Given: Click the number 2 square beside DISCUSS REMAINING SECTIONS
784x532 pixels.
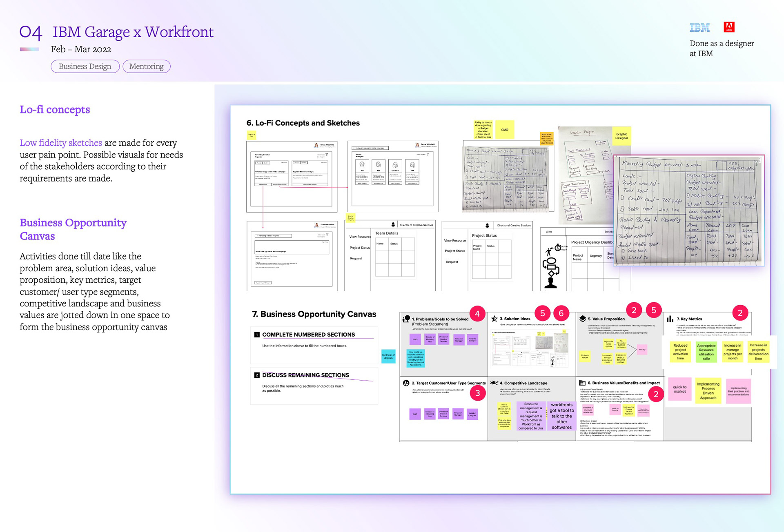Looking at the screenshot, I should click(x=257, y=375).
